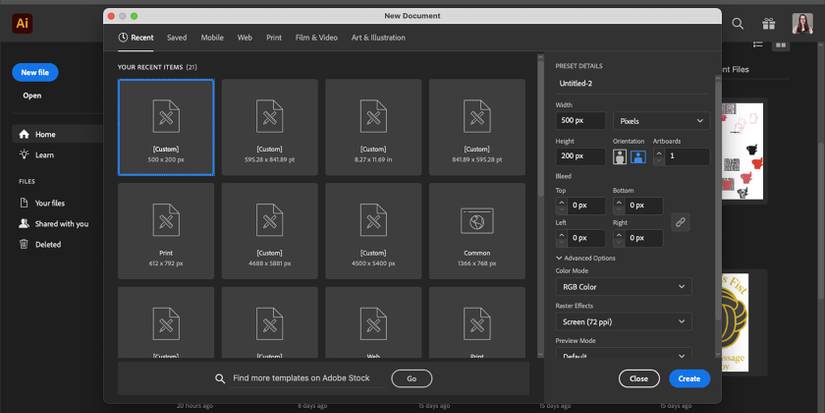This screenshot has height=413, width=825.
Task: Select the 8.27 x 11.69 in custom preset
Action: coord(374,127)
